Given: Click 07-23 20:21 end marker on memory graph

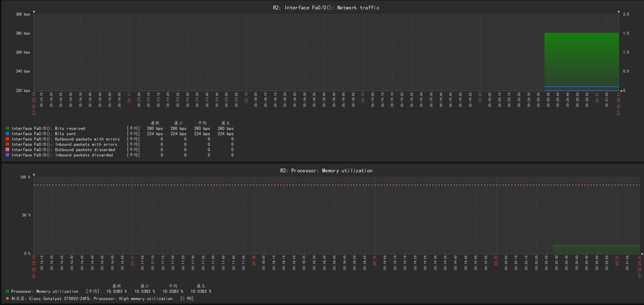Looking at the screenshot, I should (x=639, y=267).
